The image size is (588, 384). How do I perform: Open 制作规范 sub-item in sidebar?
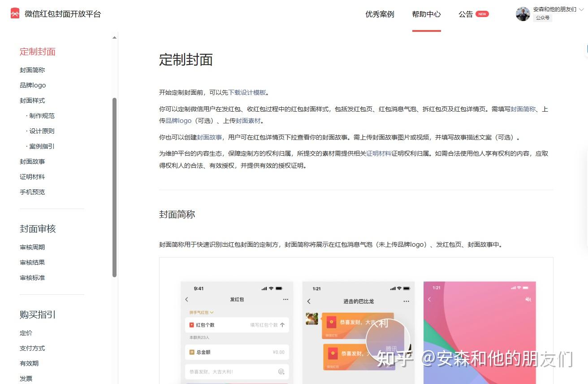tap(41, 116)
